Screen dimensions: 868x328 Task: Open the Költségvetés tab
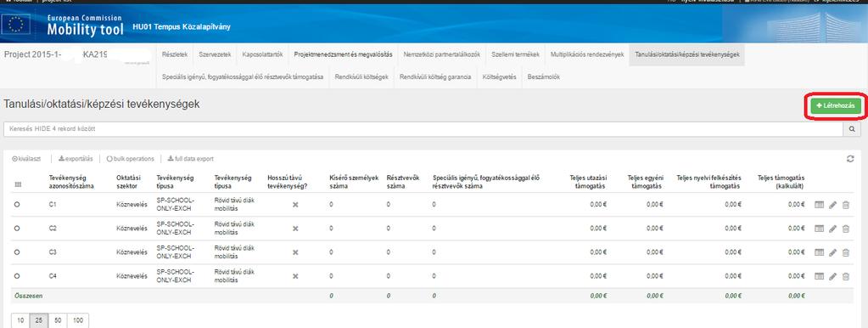499,77
